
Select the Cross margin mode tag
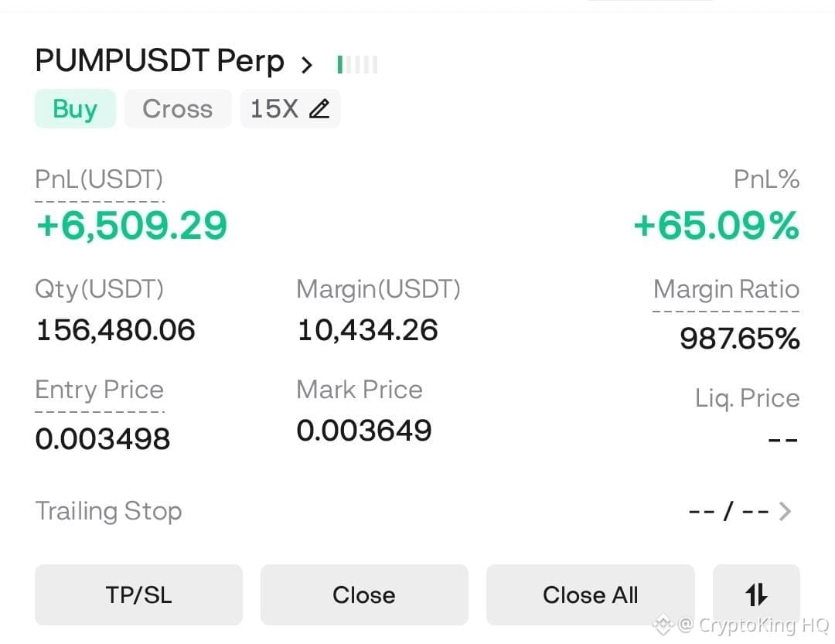coord(178,109)
